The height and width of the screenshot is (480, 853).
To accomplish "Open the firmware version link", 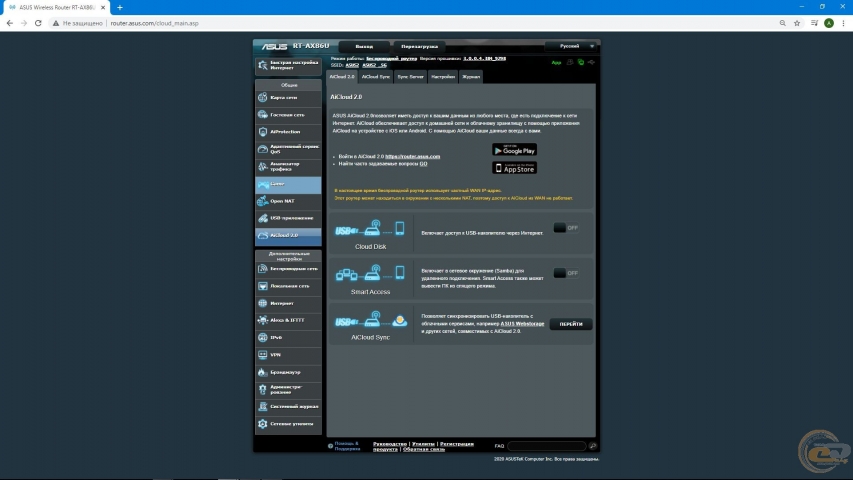I will pos(485,58).
